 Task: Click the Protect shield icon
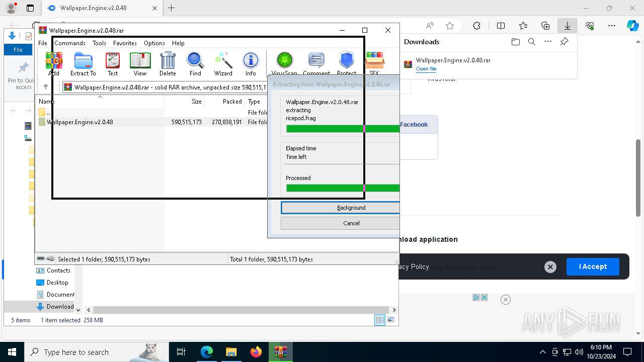347,64
